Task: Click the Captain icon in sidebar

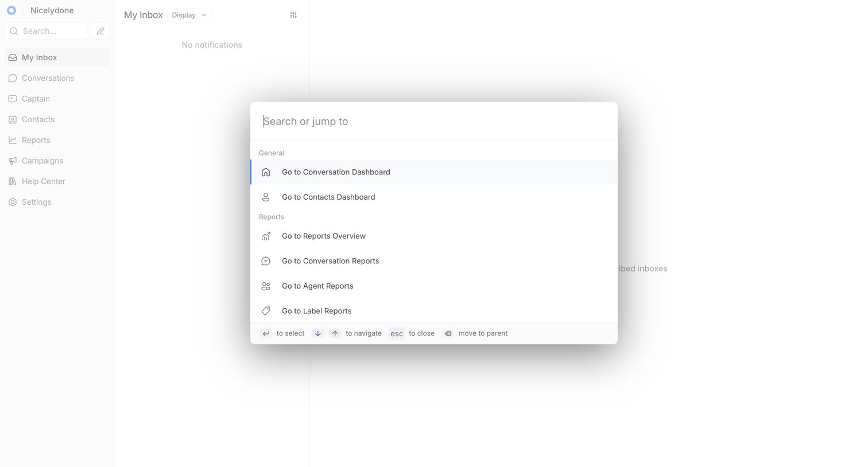Action: (x=13, y=99)
